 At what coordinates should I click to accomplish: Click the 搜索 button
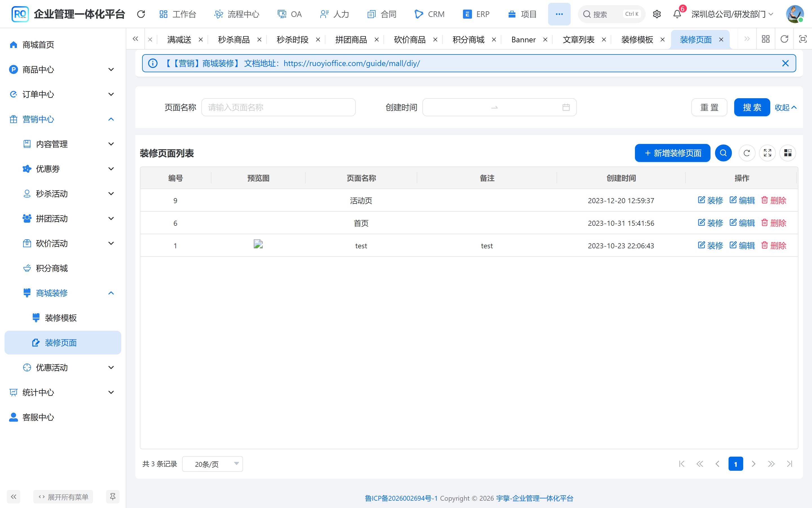click(752, 108)
